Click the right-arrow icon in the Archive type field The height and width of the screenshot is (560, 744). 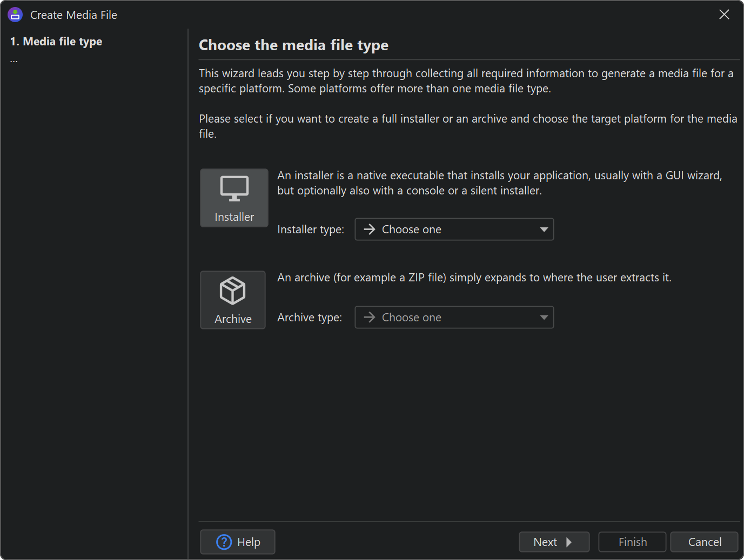click(370, 318)
